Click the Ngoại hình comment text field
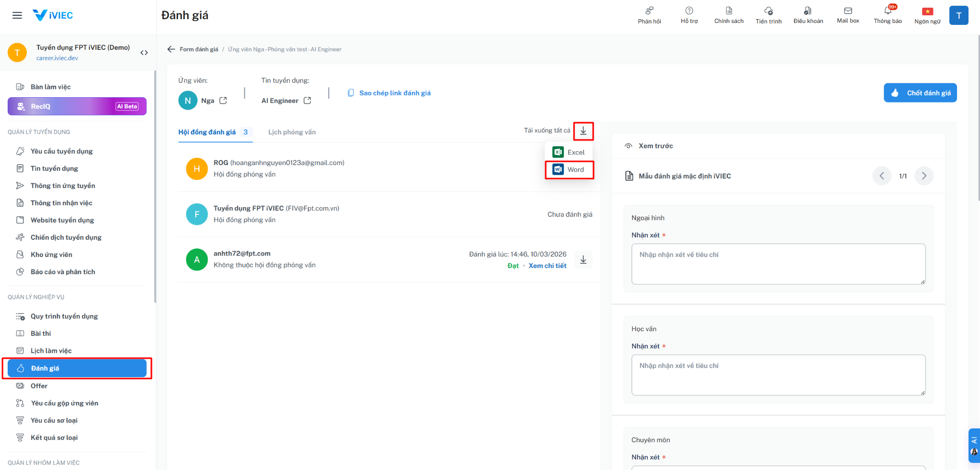The image size is (980, 470). (x=778, y=264)
